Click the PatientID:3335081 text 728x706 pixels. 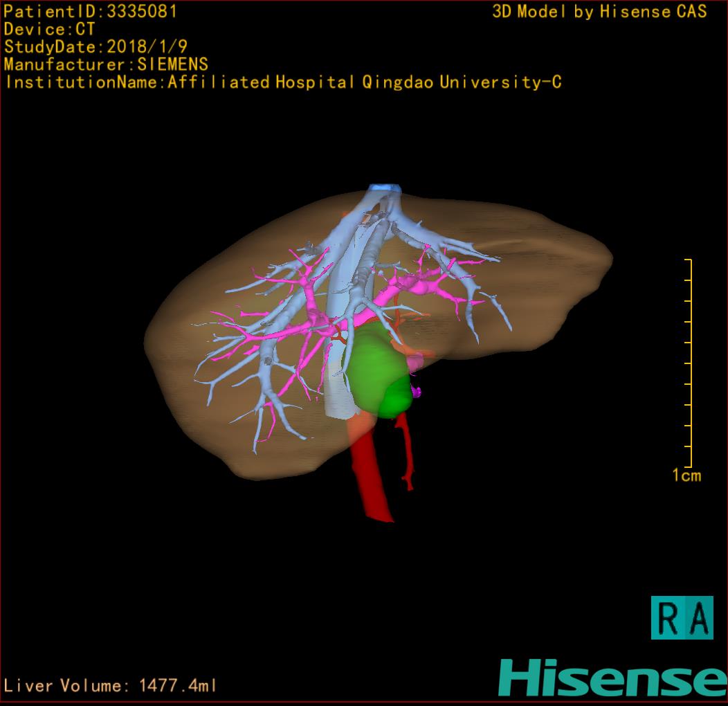[x=91, y=11]
